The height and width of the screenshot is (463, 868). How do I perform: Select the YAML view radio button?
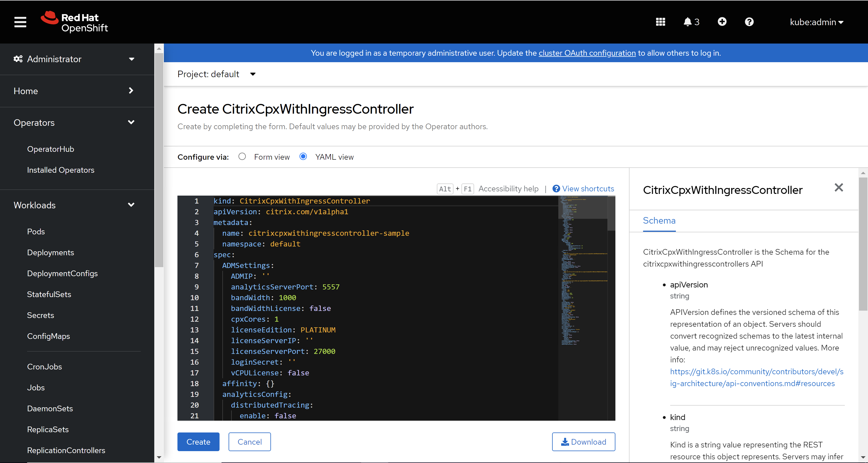click(303, 157)
